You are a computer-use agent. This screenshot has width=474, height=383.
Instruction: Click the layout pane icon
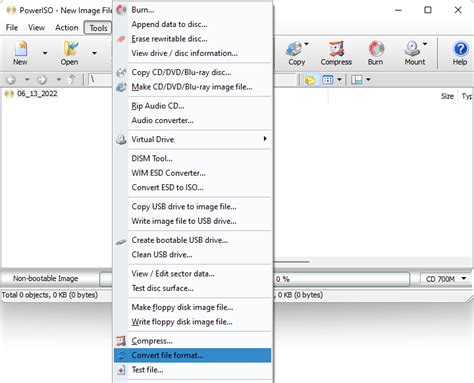point(357,80)
